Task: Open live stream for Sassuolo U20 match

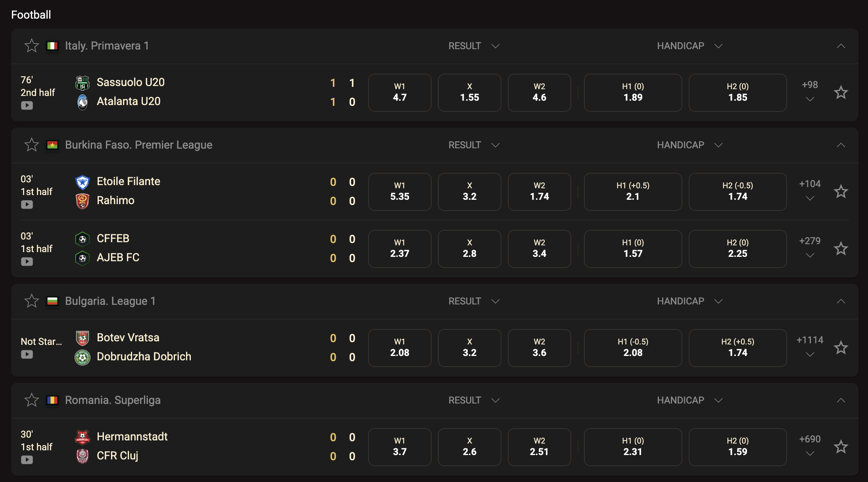Action: coord(27,105)
